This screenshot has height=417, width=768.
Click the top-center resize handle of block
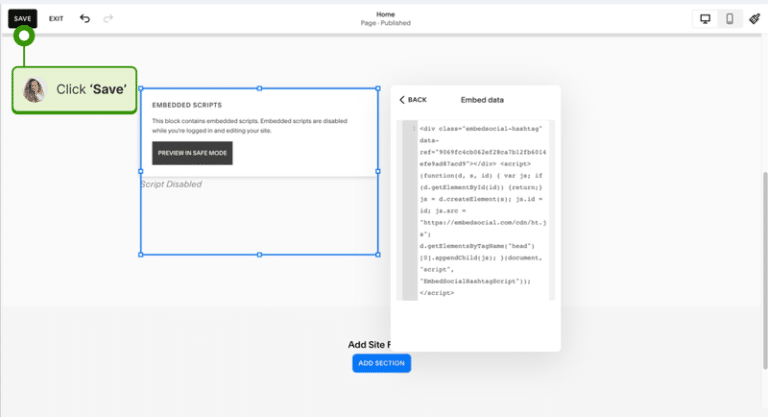(x=260, y=88)
